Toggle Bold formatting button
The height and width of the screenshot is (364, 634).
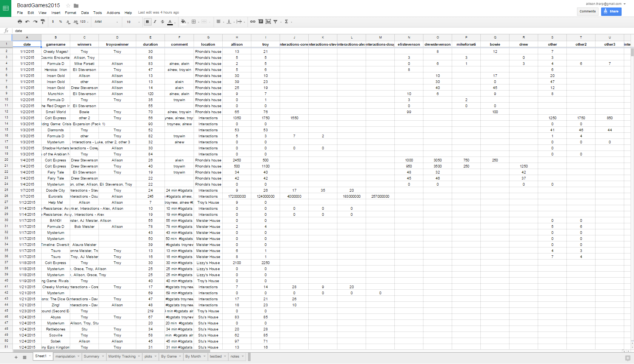point(147,22)
